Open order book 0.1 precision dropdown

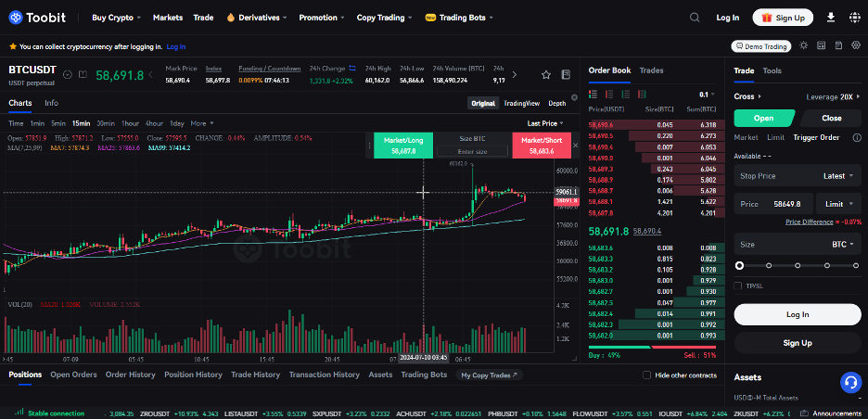pos(707,95)
